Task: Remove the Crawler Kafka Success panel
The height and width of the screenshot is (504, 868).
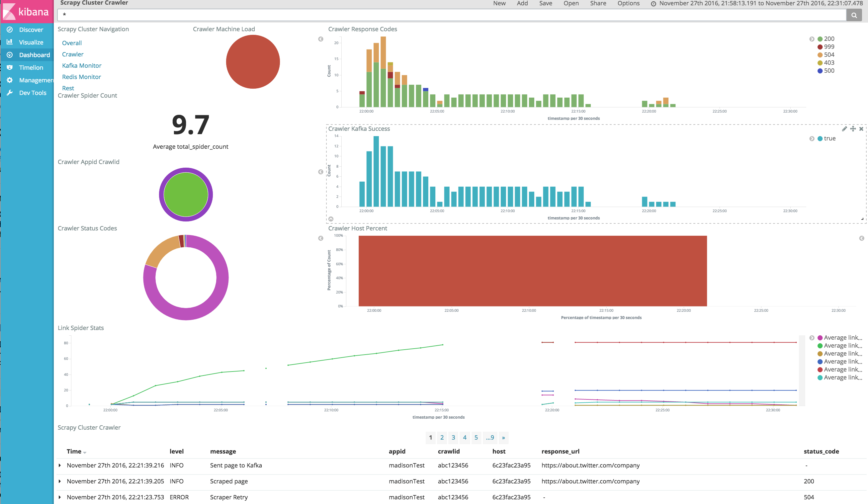Action: 861,129
